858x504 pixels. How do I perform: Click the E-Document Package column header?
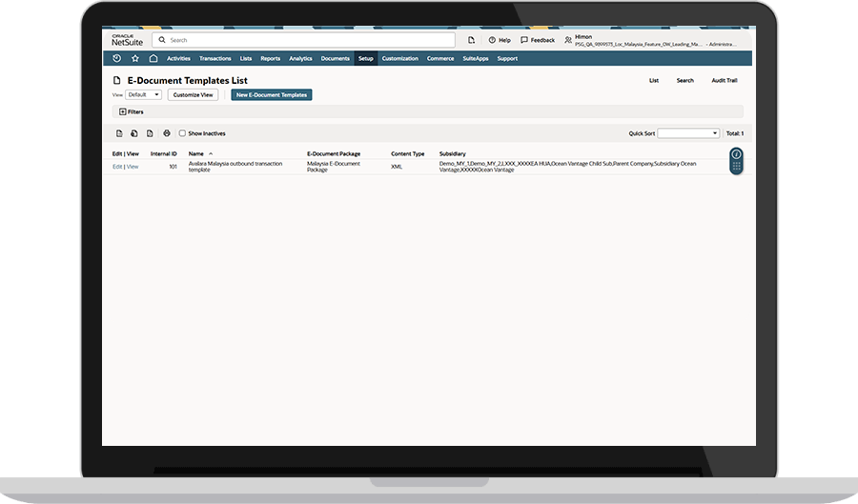[x=334, y=153]
